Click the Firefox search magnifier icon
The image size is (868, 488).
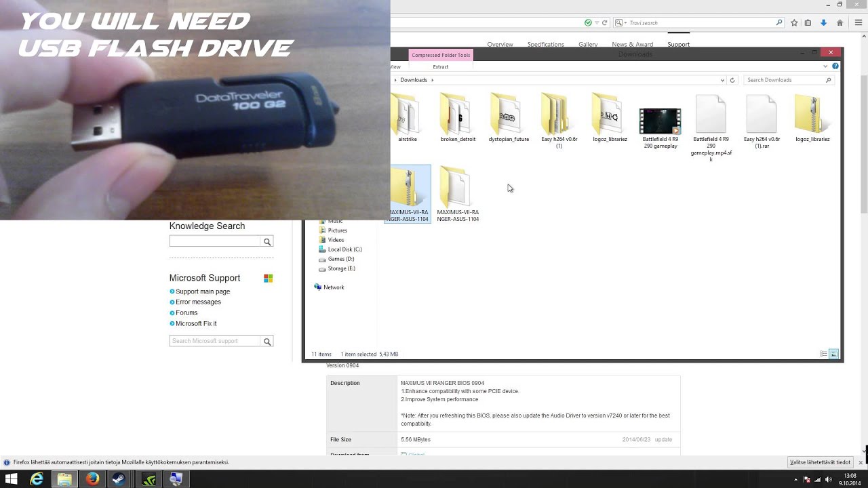click(x=779, y=22)
